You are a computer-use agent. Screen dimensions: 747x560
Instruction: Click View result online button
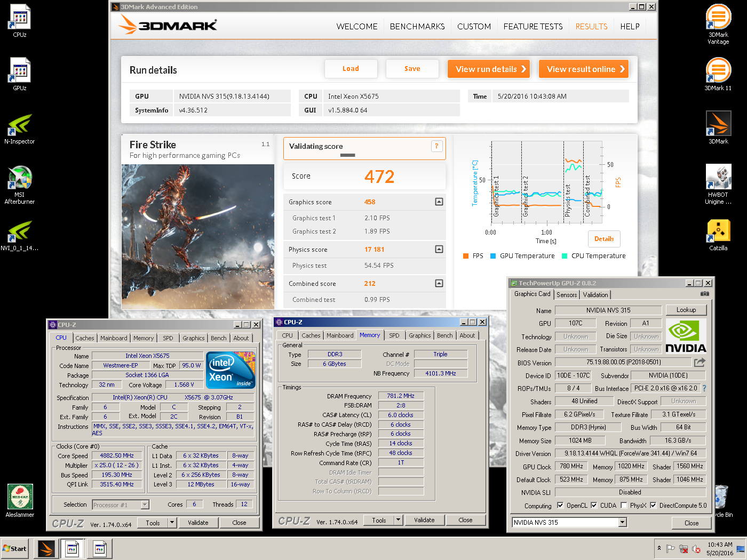(x=583, y=69)
